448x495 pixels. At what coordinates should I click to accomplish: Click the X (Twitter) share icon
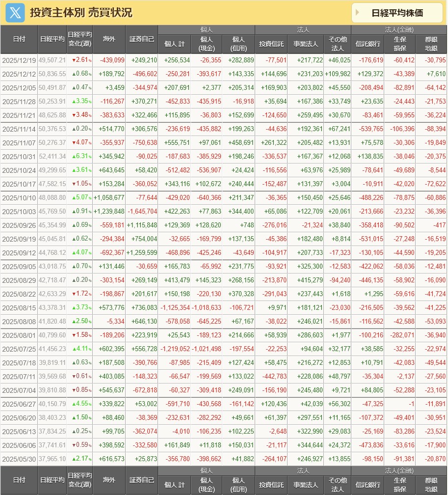tap(15, 13)
